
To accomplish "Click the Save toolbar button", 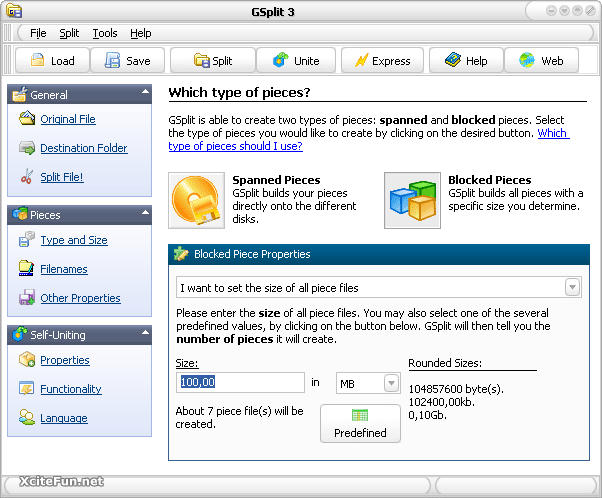I will [x=128, y=60].
